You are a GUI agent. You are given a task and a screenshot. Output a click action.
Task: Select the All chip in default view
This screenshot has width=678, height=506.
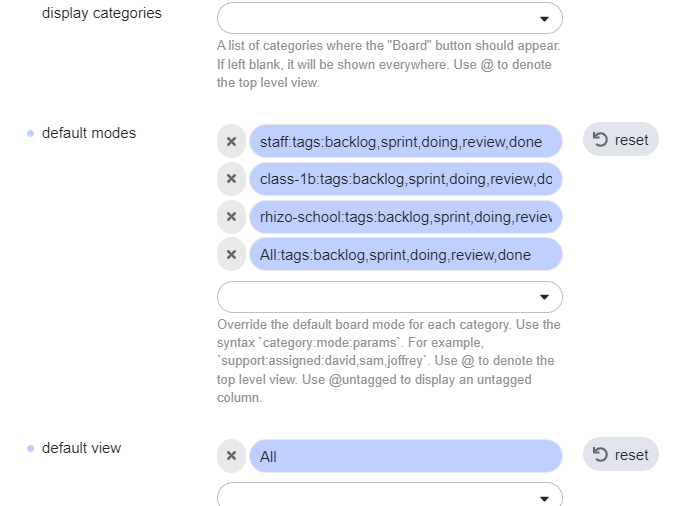point(406,456)
